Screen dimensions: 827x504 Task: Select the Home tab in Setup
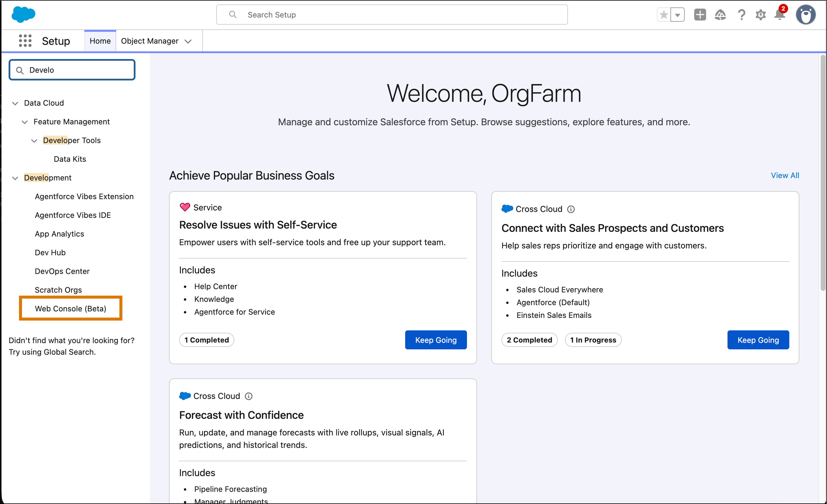100,41
